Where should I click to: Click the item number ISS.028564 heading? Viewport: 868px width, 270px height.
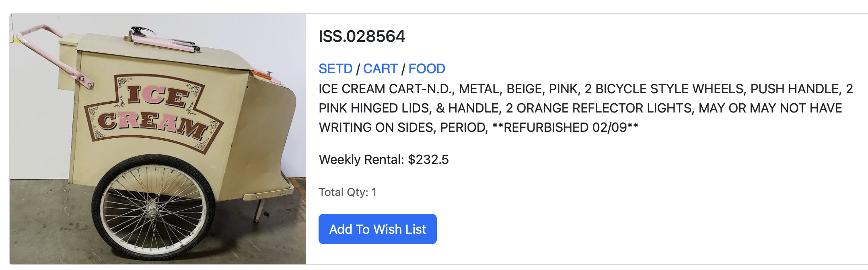[x=362, y=36]
